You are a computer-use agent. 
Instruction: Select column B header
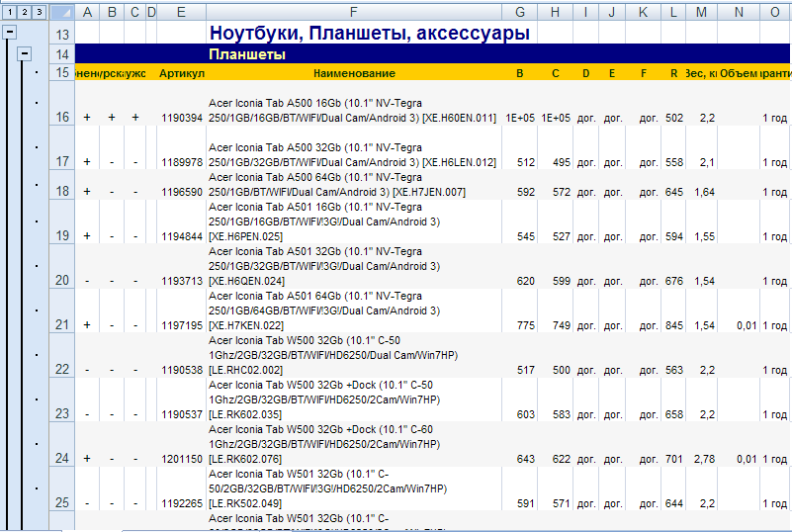tap(112, 12)
